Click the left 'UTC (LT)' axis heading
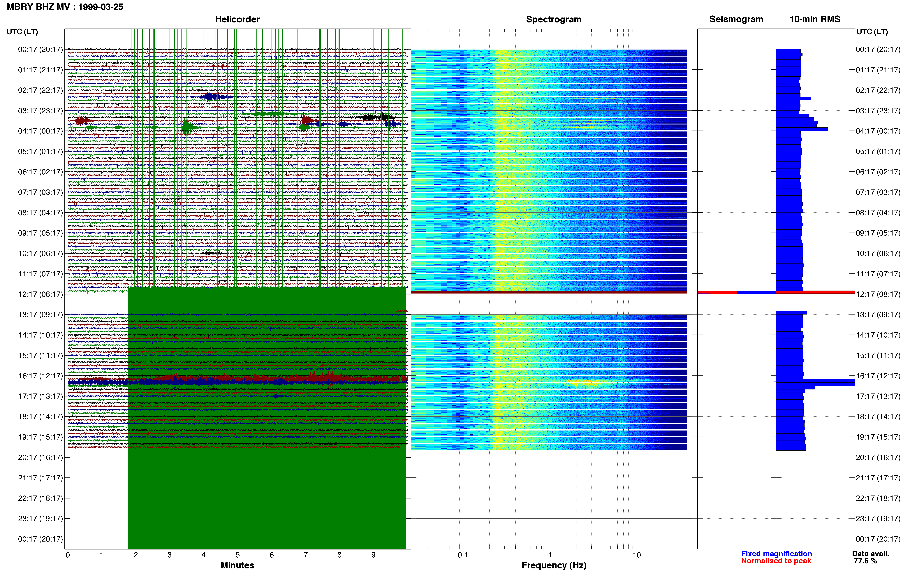This screenshot has height=578, width=924. pos(22,32)
